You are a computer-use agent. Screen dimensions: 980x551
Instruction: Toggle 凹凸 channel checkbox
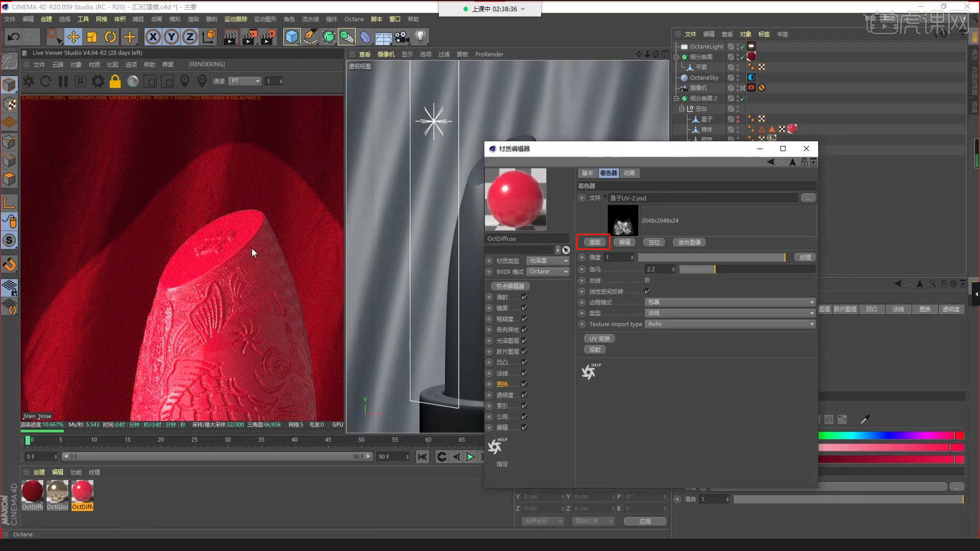coord(524,362)
